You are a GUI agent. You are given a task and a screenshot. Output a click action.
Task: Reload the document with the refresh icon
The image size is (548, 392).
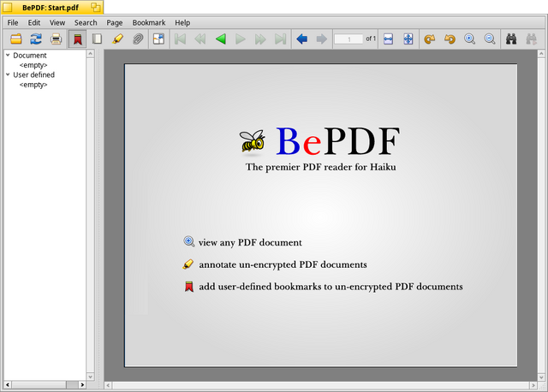[x=36, y=39]
